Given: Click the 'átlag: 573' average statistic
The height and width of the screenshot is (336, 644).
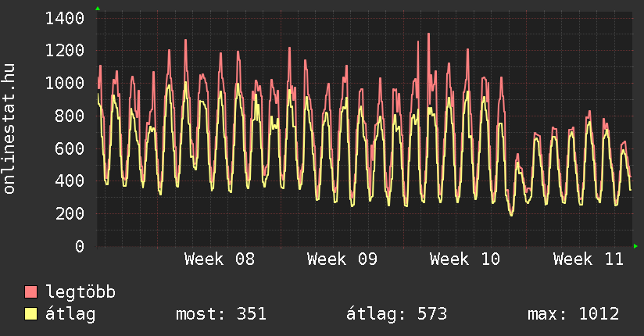Looking at the screenshot, I should [x=396, y=314].
